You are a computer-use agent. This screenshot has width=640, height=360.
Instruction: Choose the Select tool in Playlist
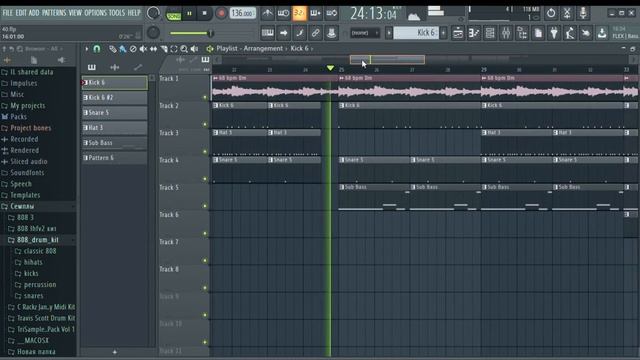(x=174, y=49)
